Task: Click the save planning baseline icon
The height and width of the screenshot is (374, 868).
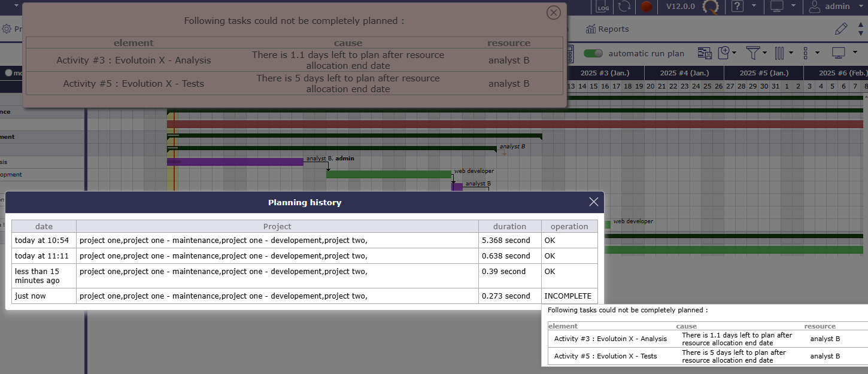Action: click(704, 53)
